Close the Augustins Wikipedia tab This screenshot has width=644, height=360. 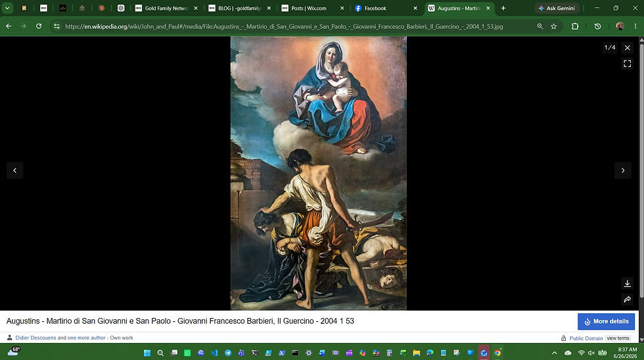click(488, 8)
